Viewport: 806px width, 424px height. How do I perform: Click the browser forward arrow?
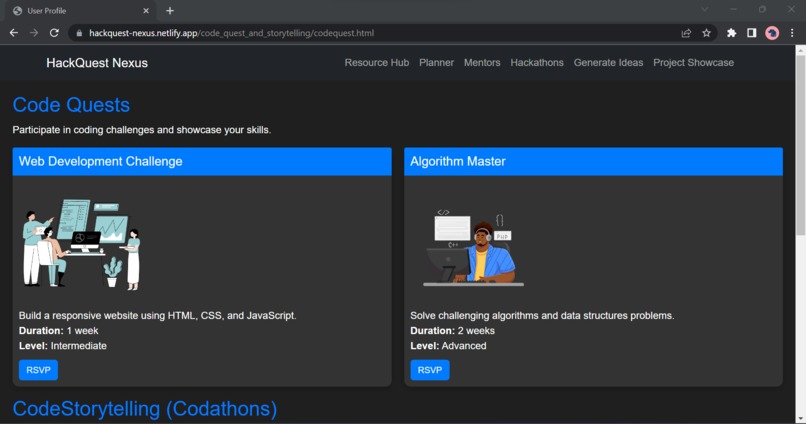tap(34, 33)
